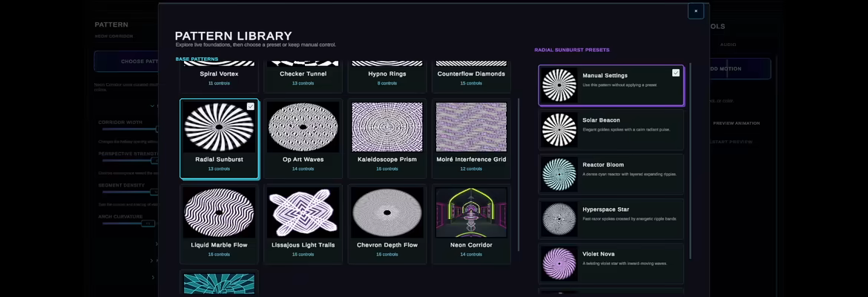
Task: Choose the Counterflow Diamonds pattern card
Action: tap(471, 76)
